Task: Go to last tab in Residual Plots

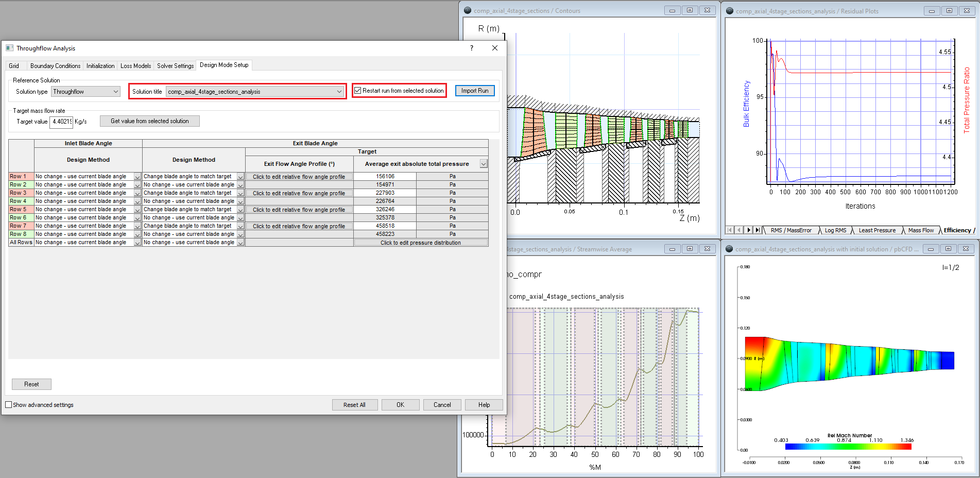Action: [758, 230]
